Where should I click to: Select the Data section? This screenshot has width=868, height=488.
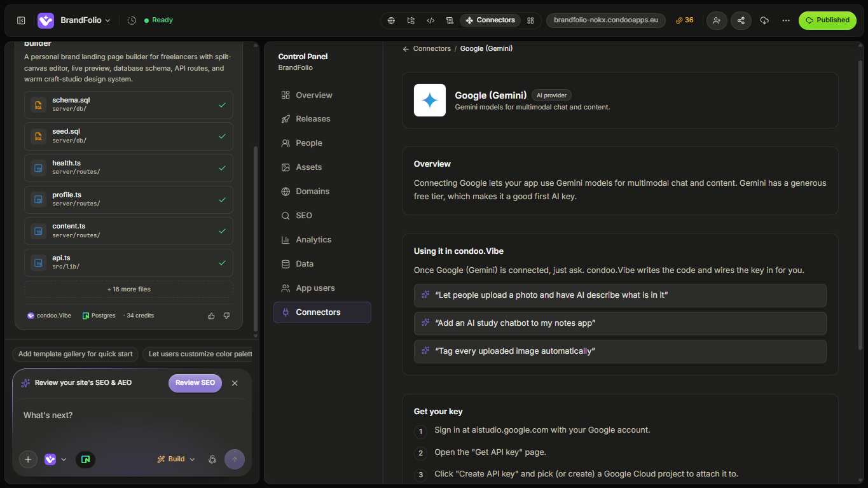[322, 264]
